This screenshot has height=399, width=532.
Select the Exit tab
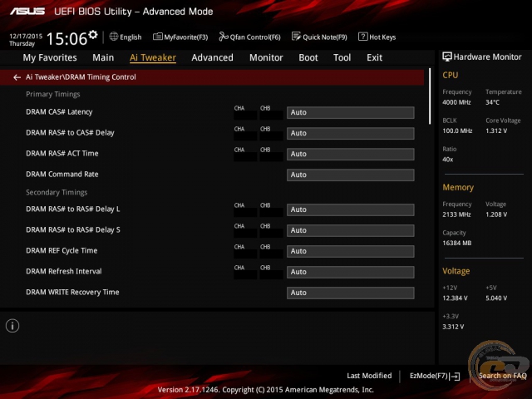(x=374, y=57)
